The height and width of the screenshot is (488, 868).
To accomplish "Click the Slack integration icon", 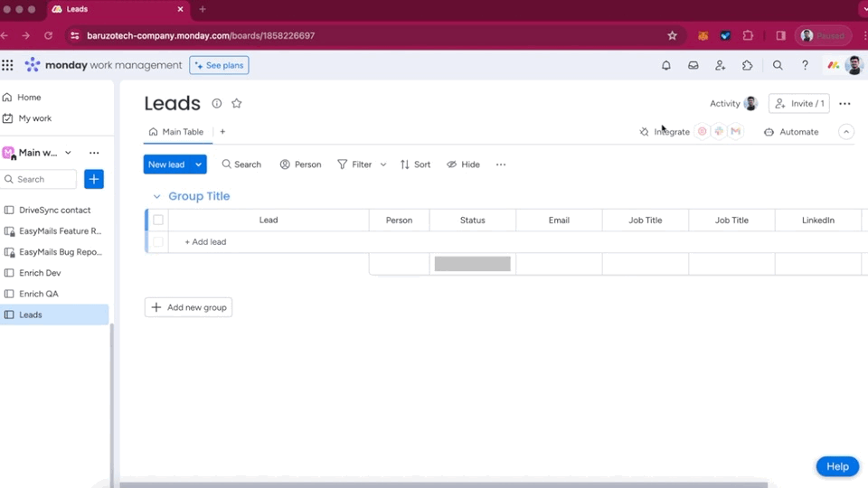I will click(719, 132).
